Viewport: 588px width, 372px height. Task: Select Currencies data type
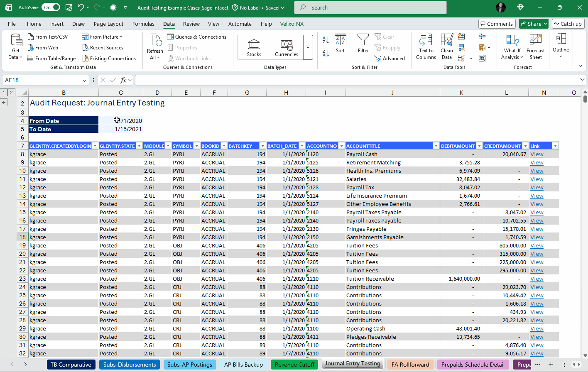(287, 47)
